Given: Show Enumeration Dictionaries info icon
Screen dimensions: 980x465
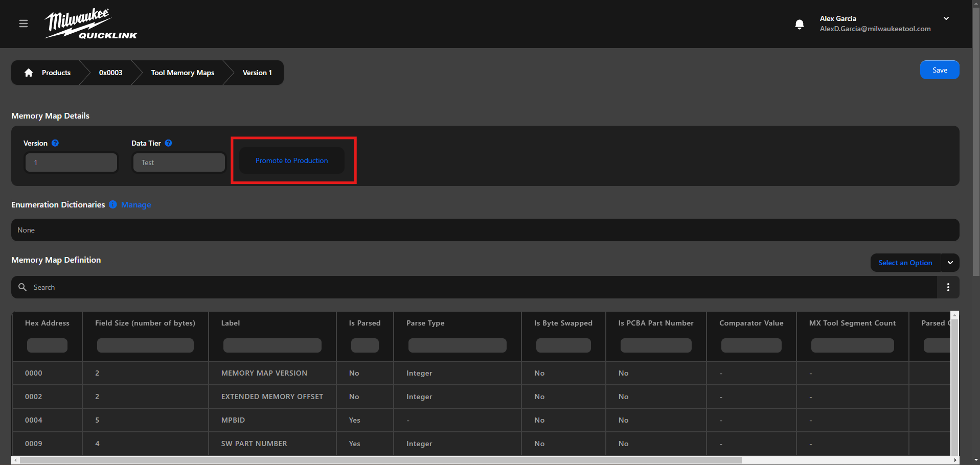Looking at the screenshot, I should click(112, 204).
